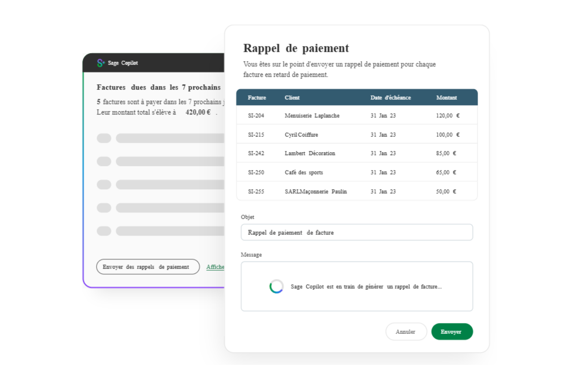Click the Envoyer button
The width and height of the screenshot is (588, 381).
click(452, 332)
